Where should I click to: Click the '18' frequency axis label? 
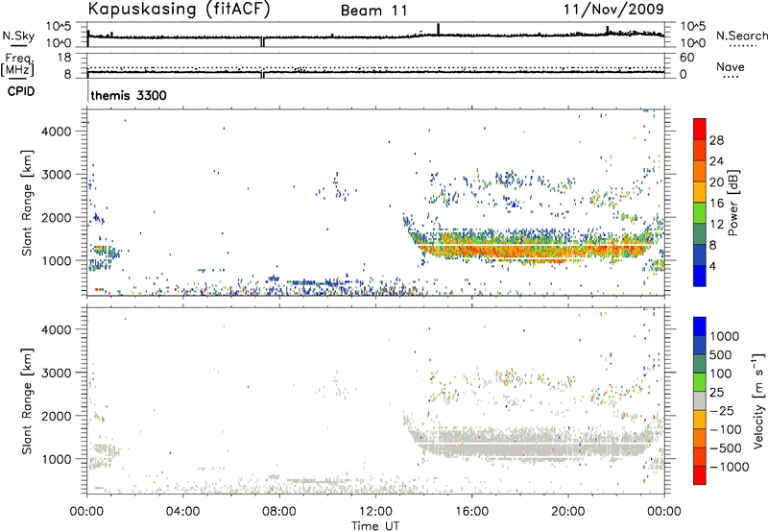click(63, 58)
